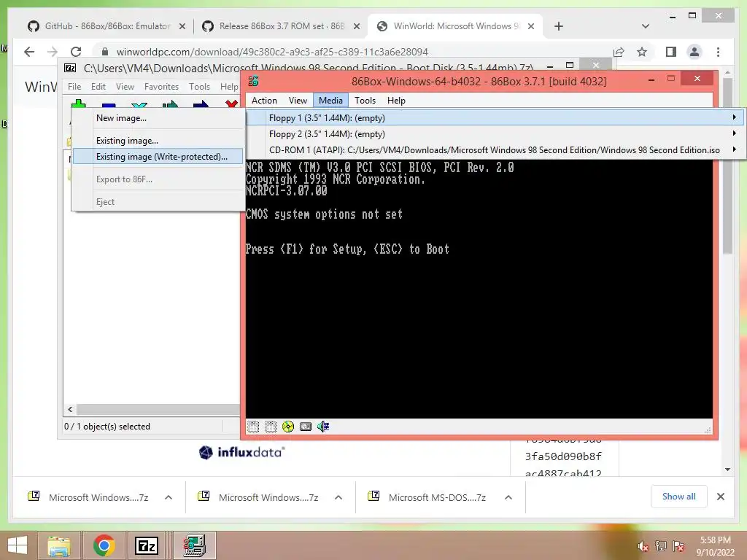Open Chrome's three-dot menu
Image resolution: width=747 pixels, height=560 pixels.
pos(718,52)
